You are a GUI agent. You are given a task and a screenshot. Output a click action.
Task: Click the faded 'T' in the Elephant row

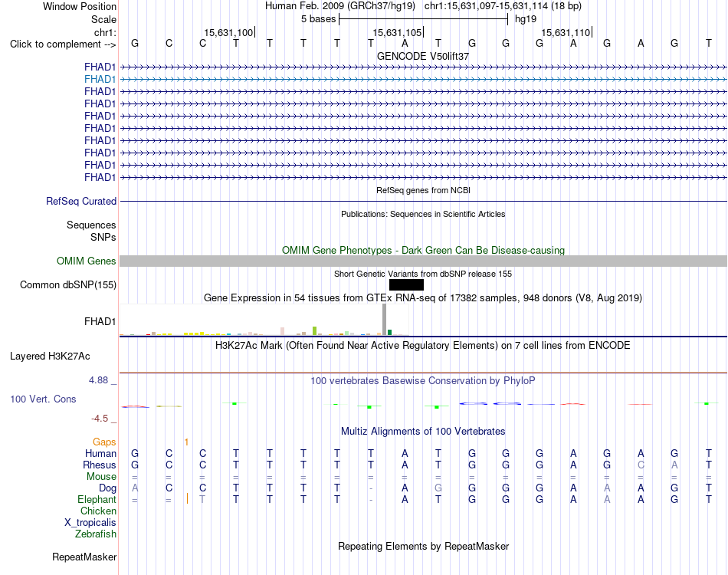202,500
